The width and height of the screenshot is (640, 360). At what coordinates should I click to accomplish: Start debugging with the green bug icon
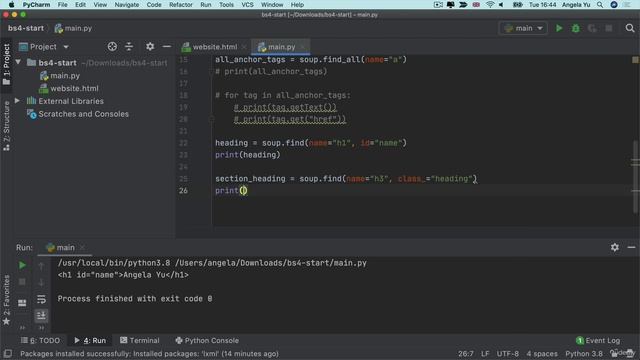click(x=576, y=28)
